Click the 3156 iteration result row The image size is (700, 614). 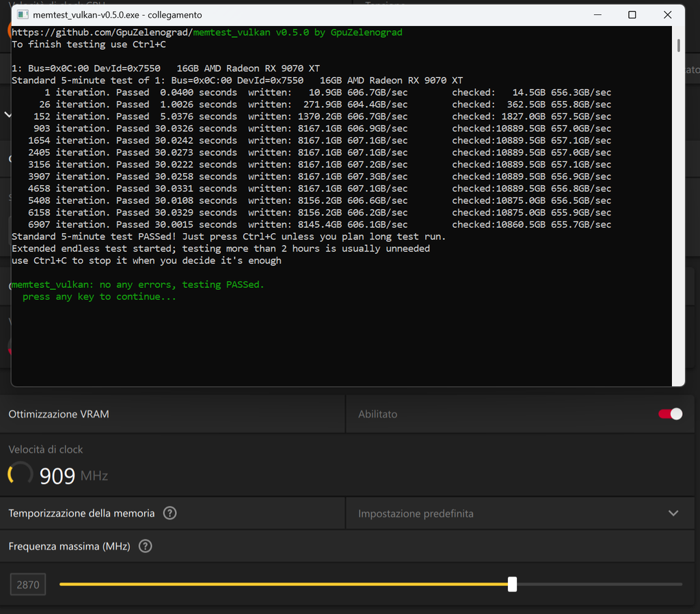(319, 164)
